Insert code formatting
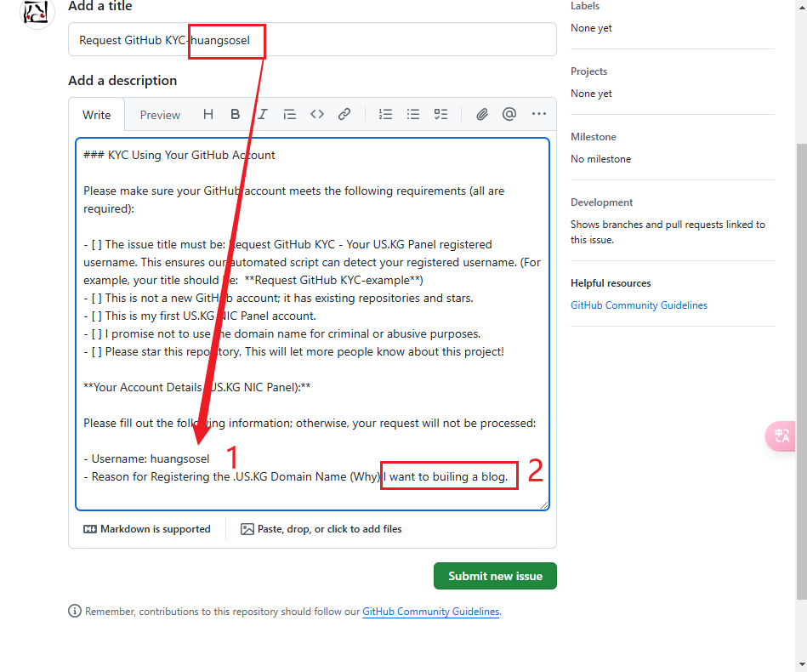This screenshot has width=807, height=672. 317,114
